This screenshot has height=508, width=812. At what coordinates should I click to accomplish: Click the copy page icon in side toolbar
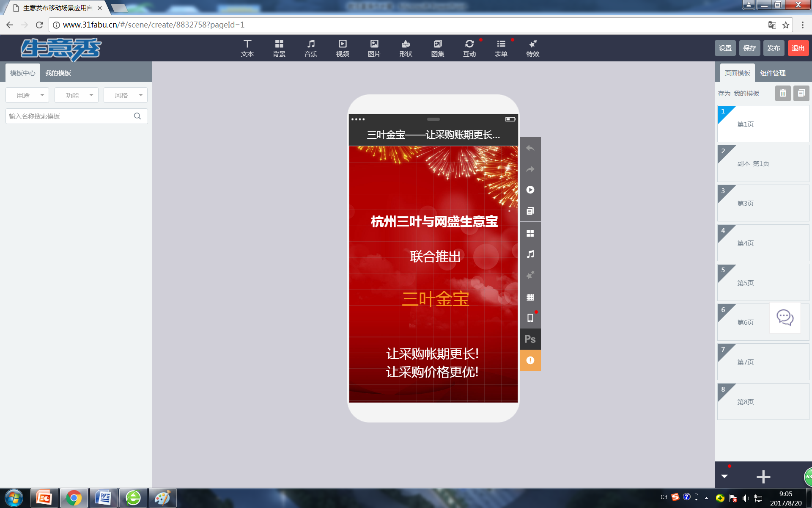[530, 211]
